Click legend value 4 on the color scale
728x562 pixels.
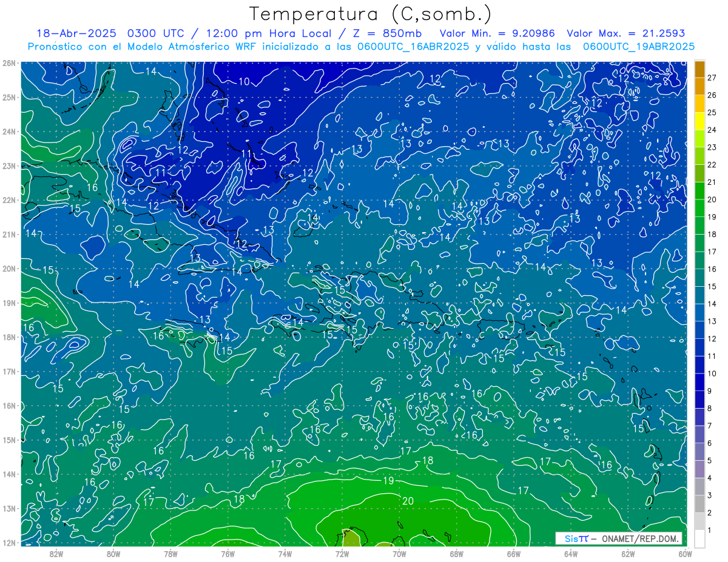point(710,478)
